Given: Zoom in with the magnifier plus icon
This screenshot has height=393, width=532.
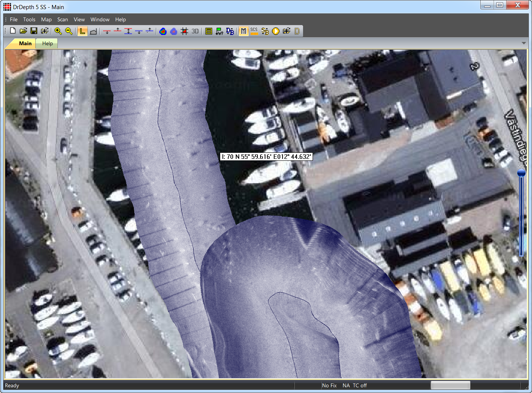Looking at the screenshot, I should [x=58, y=31].
